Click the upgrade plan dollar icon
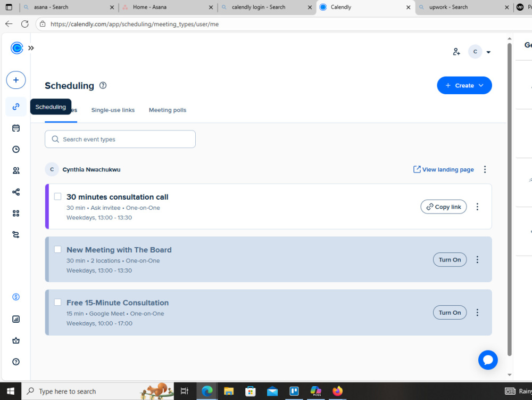The height and width of the screenshot is (400, 532). click(x=16, y=297)
